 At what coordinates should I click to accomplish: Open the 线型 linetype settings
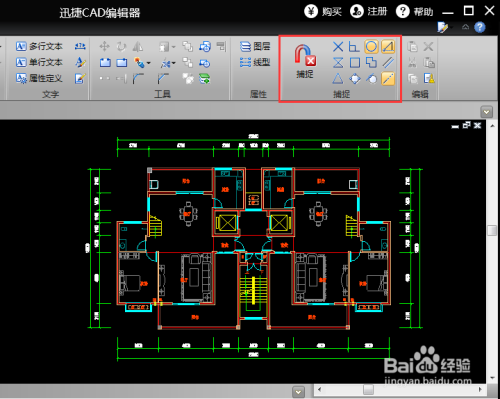pos(255,62)
